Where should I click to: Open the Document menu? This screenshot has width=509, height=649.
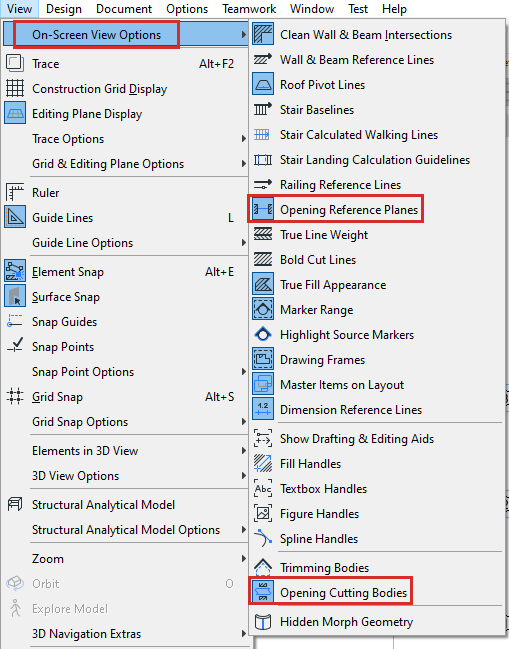pyautogui.click(x=124, y=9)
